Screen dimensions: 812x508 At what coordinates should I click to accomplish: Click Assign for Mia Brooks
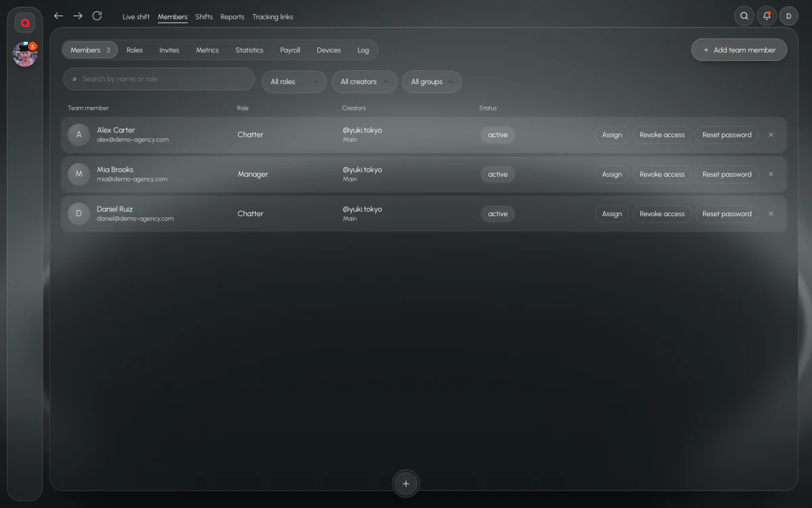[x=612, y=174]
